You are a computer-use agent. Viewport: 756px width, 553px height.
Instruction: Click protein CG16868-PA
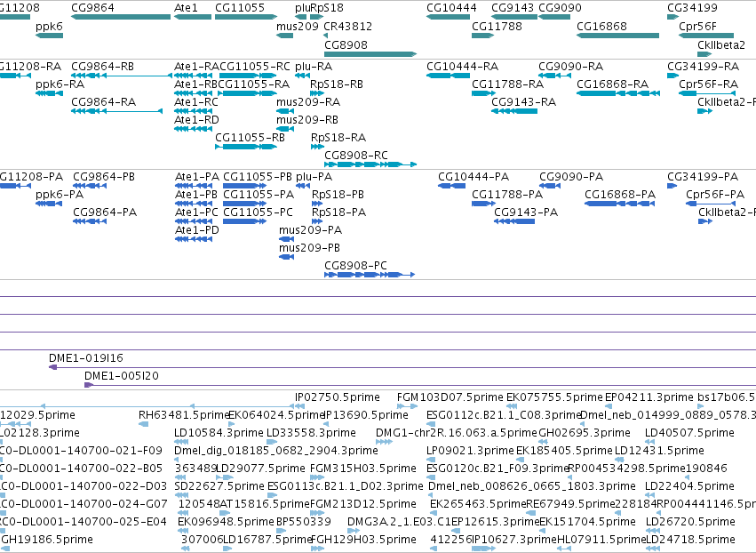point(619,204)
